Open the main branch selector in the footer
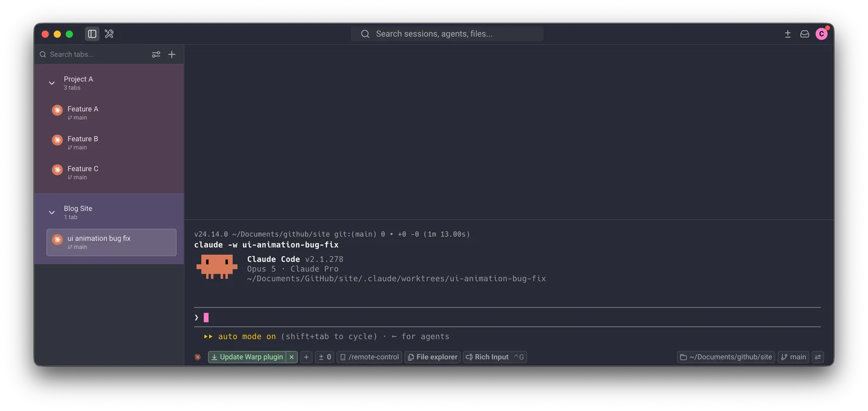The height and width of the screenshot is (411, 868). pyautogui.click(x=794, y=357)
